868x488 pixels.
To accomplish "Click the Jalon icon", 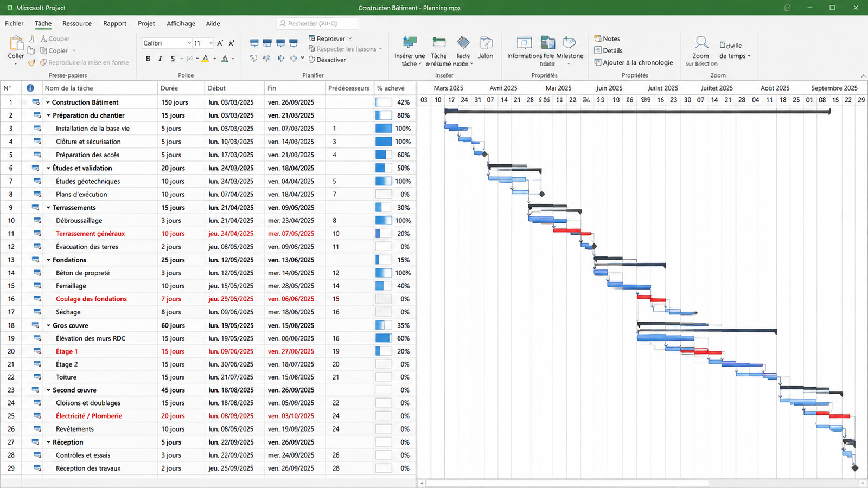I will click(x=486, y=43).
